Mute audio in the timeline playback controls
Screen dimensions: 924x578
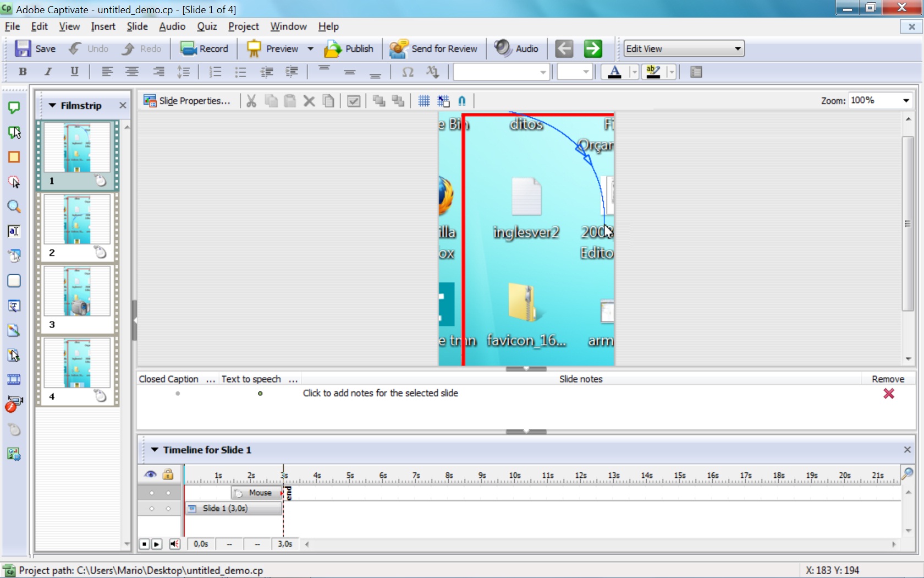(x=175, y=544)
